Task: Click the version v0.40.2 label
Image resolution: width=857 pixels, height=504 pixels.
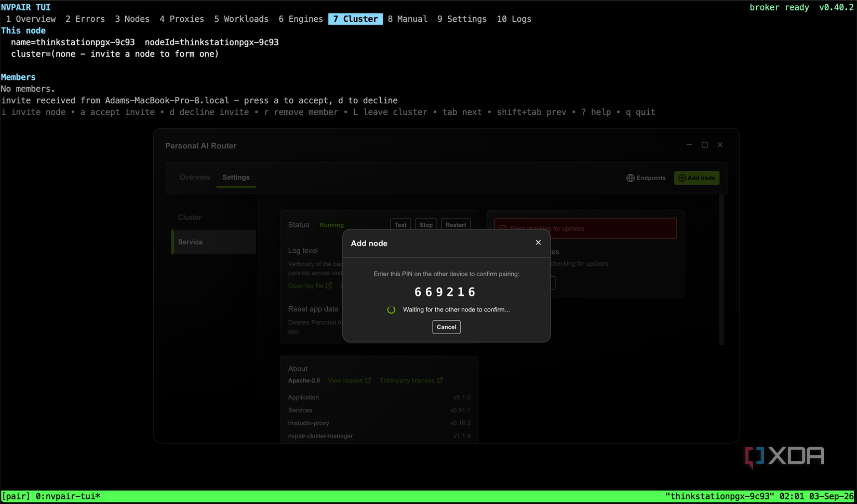Action: pyautogui.click(x=836, y=7)
